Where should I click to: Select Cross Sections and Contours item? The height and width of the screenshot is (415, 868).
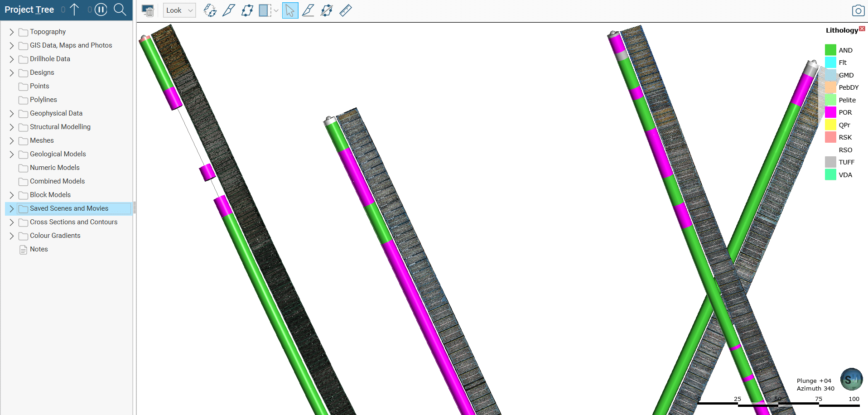73,222
